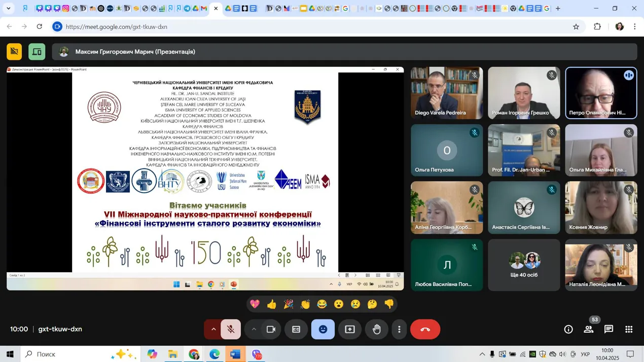The width and height of the screenshot is (644, 362).
Task: Unmute the microphone in the call bar
Action: (231, 330)
